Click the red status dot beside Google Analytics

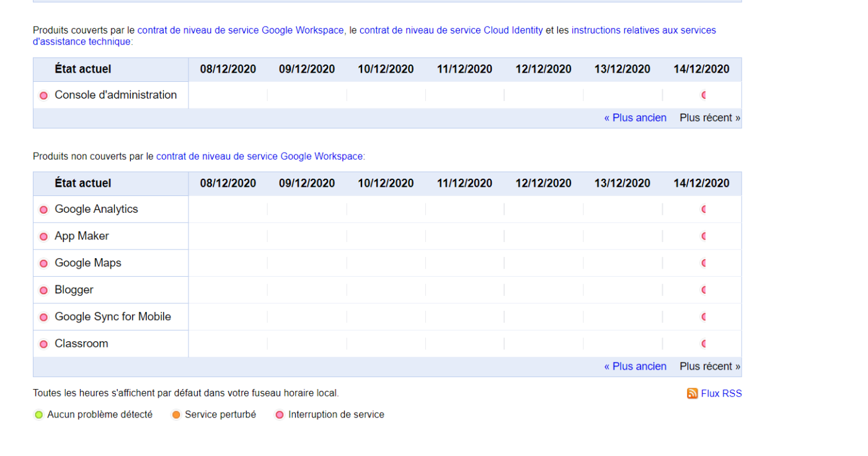(43, 210)
